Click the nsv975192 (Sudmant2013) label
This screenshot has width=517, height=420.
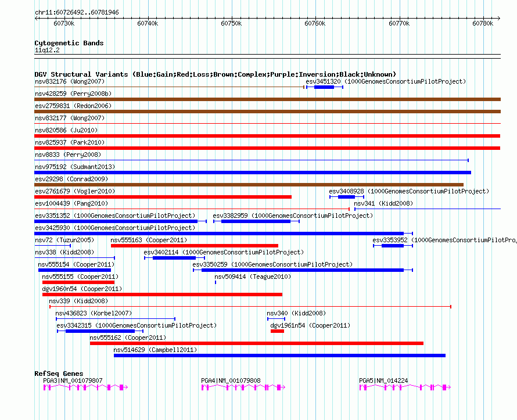point(75,167)
